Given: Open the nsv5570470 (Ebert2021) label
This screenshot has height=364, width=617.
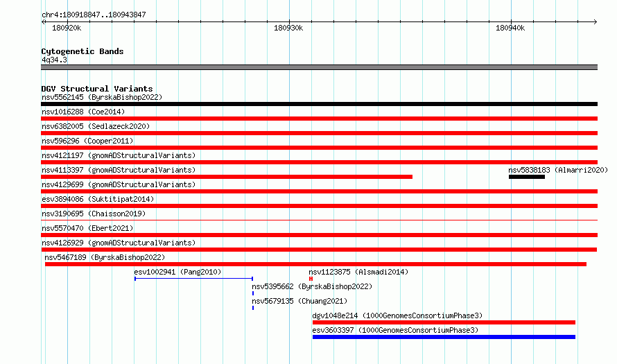Looking at the screenshot, I should (87, 228).
